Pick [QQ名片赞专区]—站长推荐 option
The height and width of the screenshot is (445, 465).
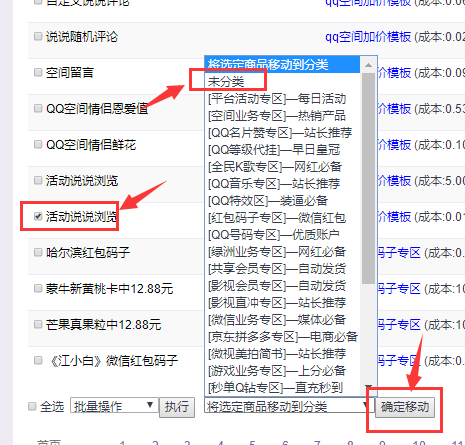point(280,133)
